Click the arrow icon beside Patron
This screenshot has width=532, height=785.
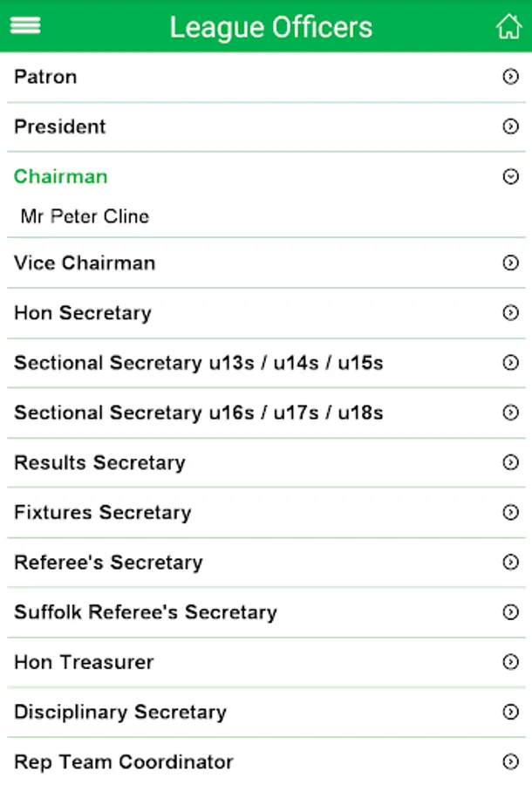510,77
